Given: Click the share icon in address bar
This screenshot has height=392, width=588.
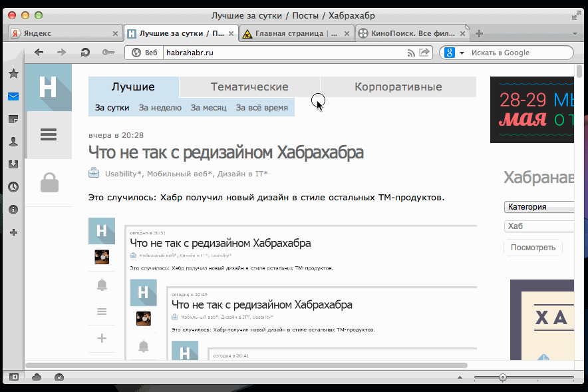Looking at the screenshot, I should [x=424, y=53].
